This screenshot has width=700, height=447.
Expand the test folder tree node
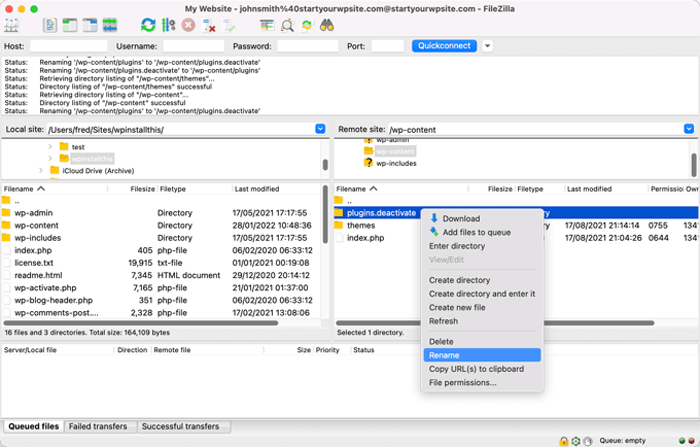click(x=50, y=147)
